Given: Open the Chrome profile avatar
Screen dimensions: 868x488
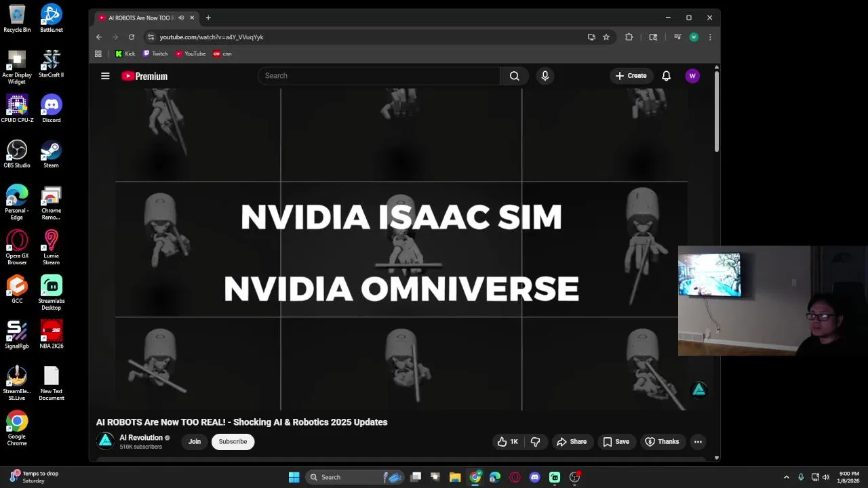Looking at the screenshot, I should point(694,37).
